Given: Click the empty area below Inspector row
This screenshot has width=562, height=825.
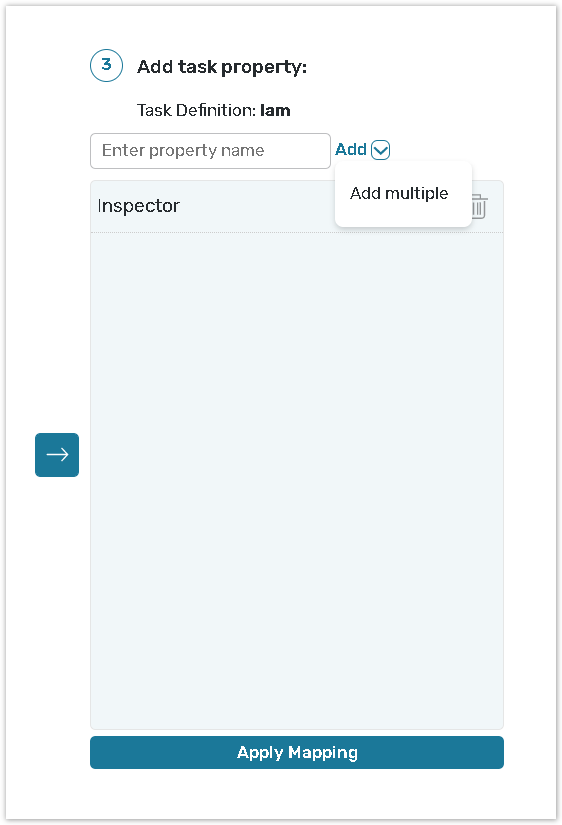Looking at the screenshot, I should [x=297, y=480].
